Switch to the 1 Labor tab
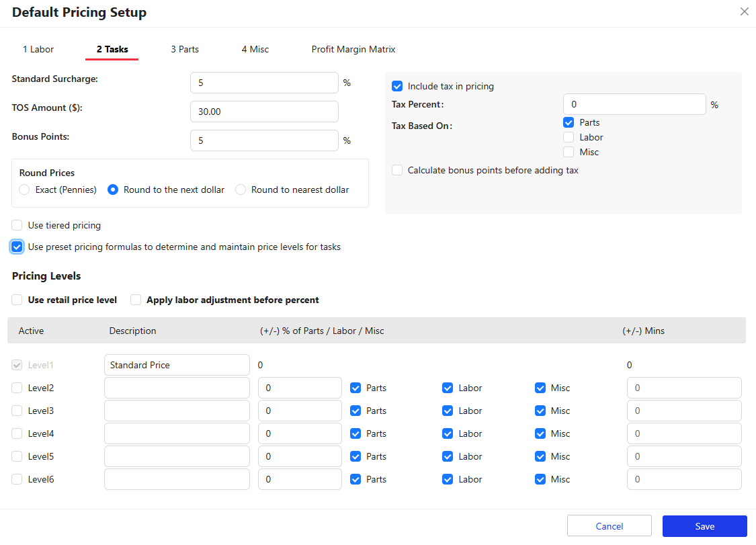The height and width of the screenshot is (545, 756). click(x=38, y=49)
